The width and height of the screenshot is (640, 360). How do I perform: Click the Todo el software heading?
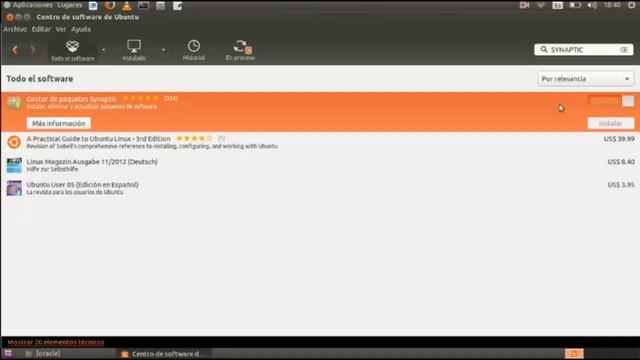point(40,79)
